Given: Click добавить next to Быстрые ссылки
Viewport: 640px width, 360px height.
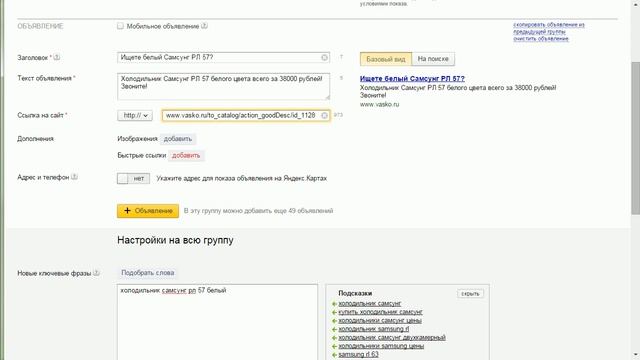Looking at the screenshot, I should [186, 156].
